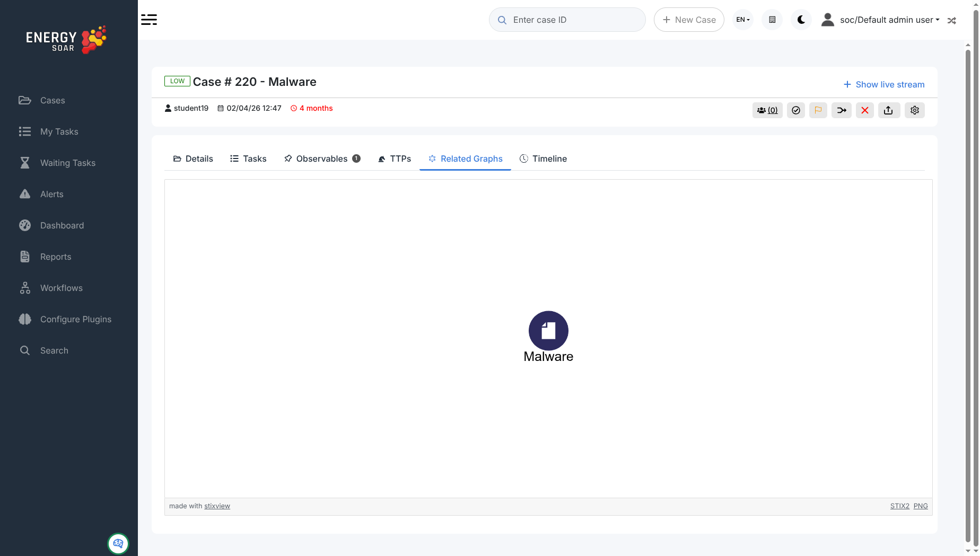Image resolution: width=980 pixels, height=556 pixels.
Task: Switch to the Details tab
Action: (x=193, y=158)
